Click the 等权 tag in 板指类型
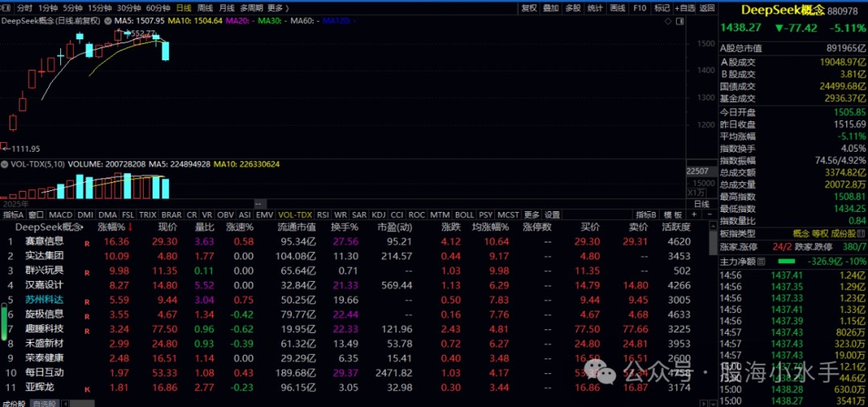Image resolution: width=868 pixels, height=407 pixels. (821, 234)
